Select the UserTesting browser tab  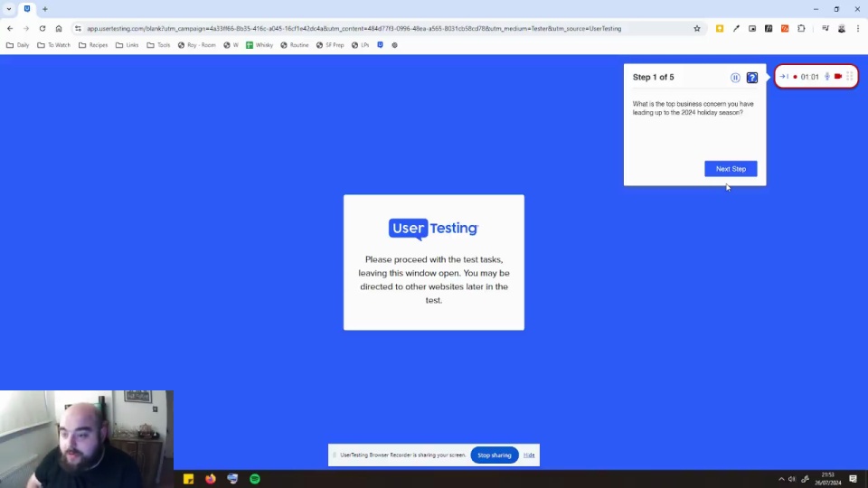coord(27,9)
